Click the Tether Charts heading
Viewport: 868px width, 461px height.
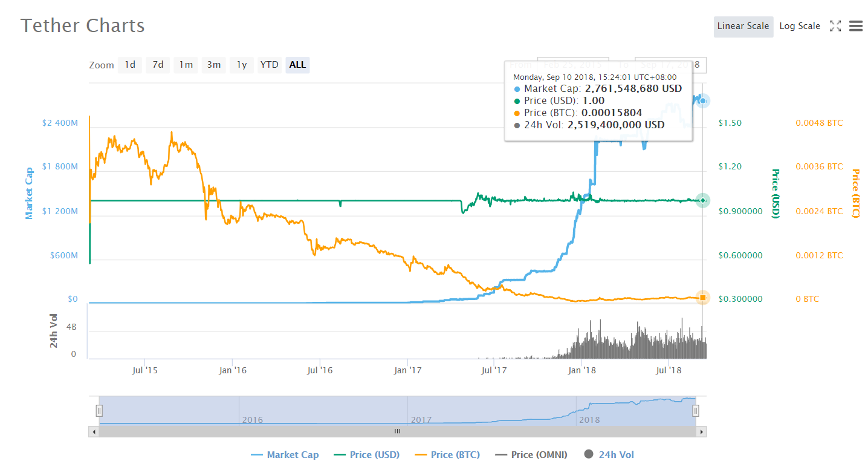click(x=83, y=25)
